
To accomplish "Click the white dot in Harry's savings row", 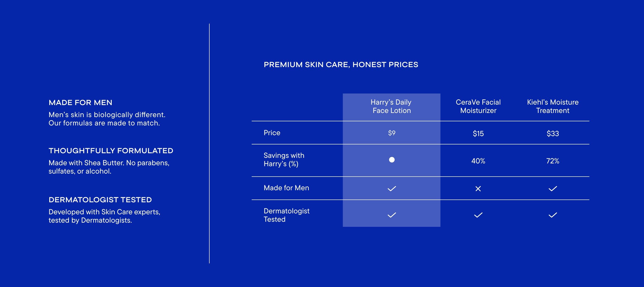I will click(x=392, y=160).
